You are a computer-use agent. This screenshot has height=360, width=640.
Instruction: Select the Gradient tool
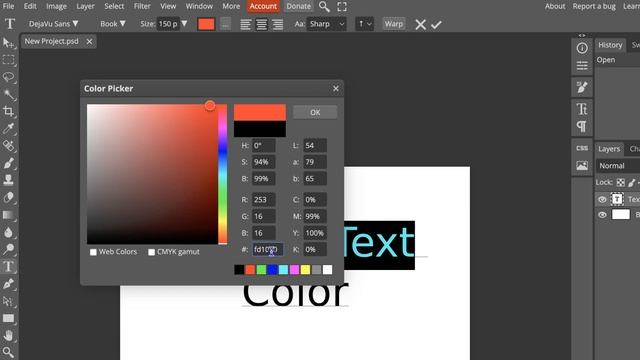click(x=8, y=215)
